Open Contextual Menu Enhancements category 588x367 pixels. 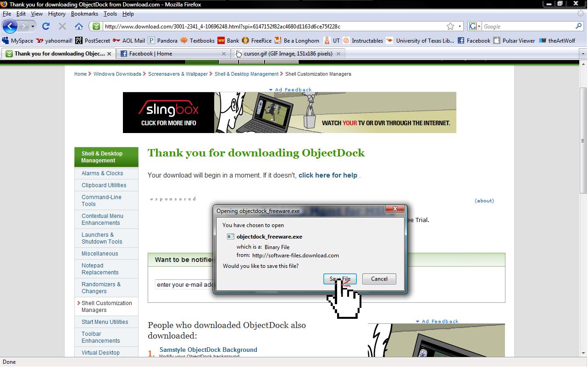click(x=102, y=219)
